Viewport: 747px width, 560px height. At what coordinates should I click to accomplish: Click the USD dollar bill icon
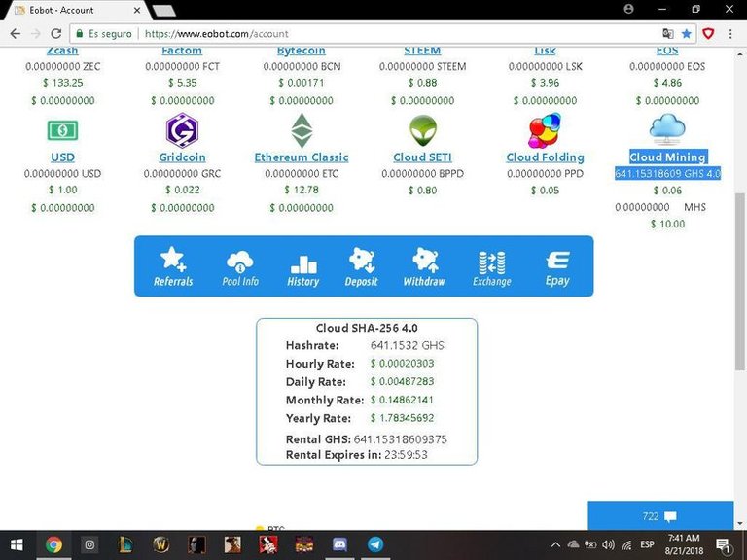(62, 130)
